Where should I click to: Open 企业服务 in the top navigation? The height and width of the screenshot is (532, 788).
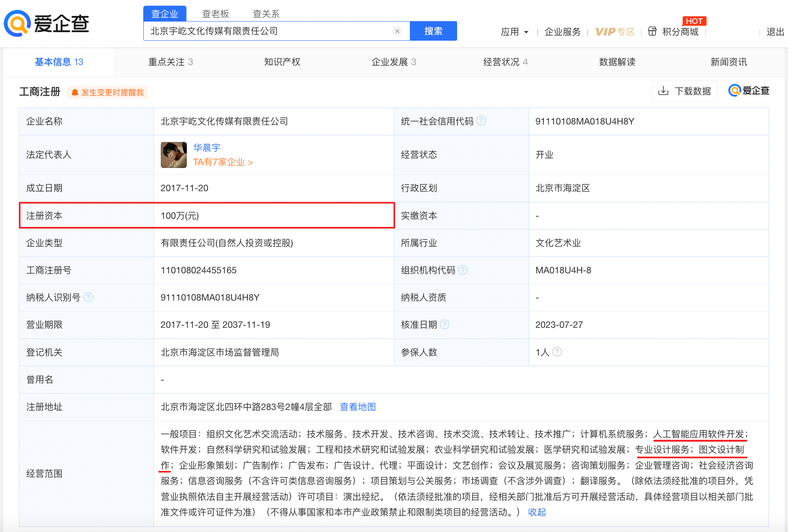pyautogui.click(x=563, y=32)
